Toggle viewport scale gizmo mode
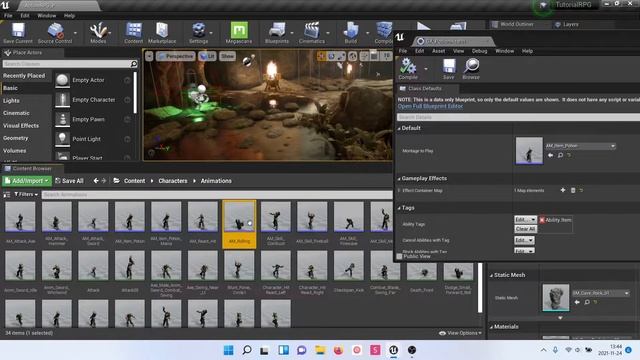Viewport: 640px width, 360px height. point(341,56)
